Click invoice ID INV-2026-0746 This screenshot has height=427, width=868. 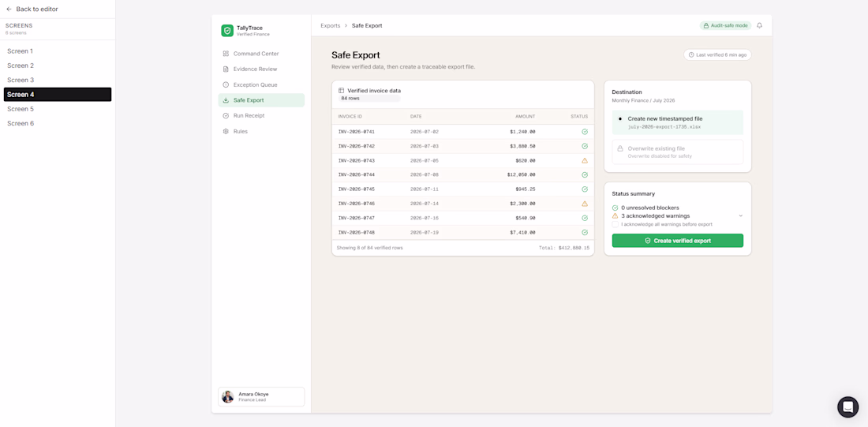pos(357,204)
